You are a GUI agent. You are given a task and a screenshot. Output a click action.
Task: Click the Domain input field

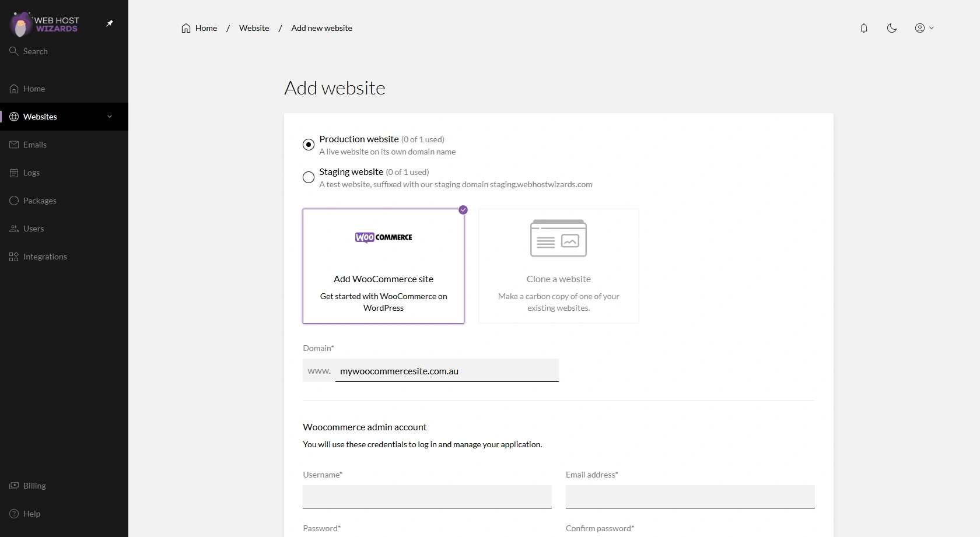[447, 370]
